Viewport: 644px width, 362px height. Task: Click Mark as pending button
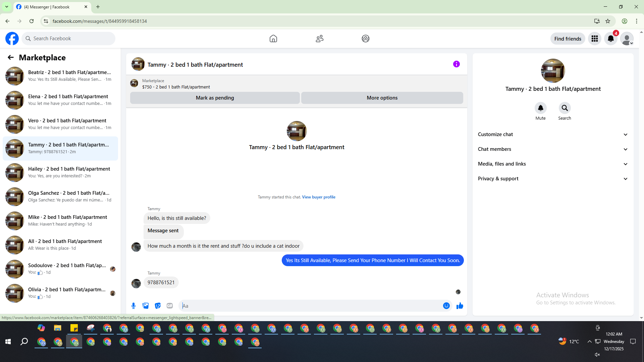pyautogui.click(x=215, y=98)
